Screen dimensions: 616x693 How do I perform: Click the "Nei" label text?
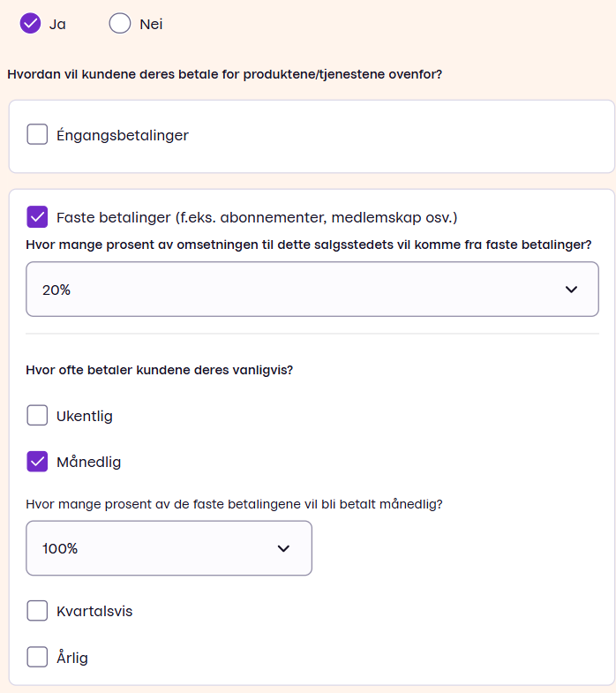[x=151, y=24]
